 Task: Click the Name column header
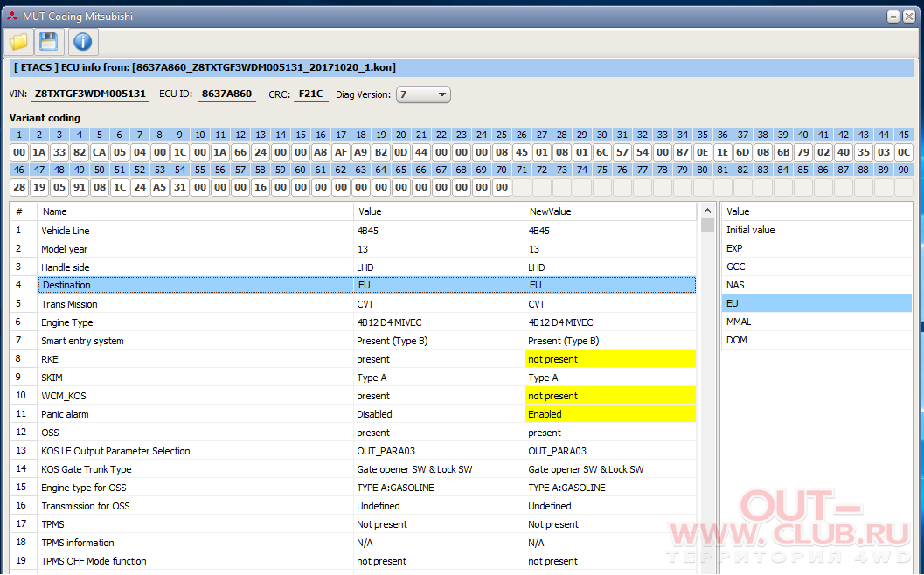(196, 211)
